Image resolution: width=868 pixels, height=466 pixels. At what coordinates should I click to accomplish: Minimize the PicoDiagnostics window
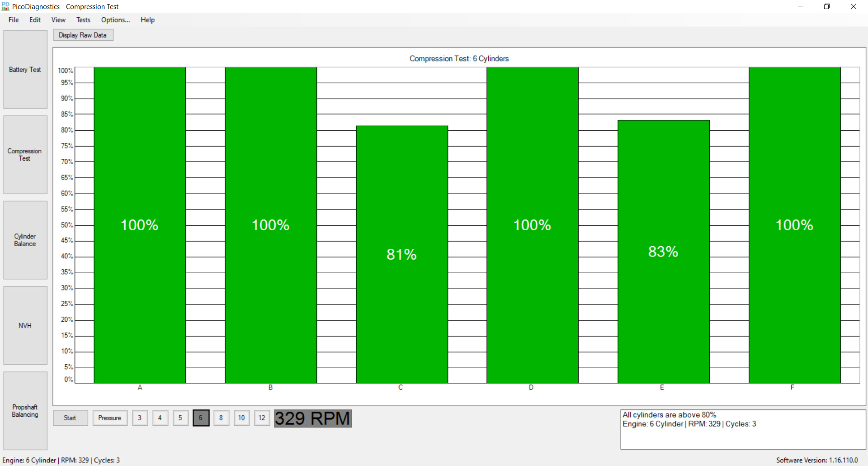[x=801, y=6]
